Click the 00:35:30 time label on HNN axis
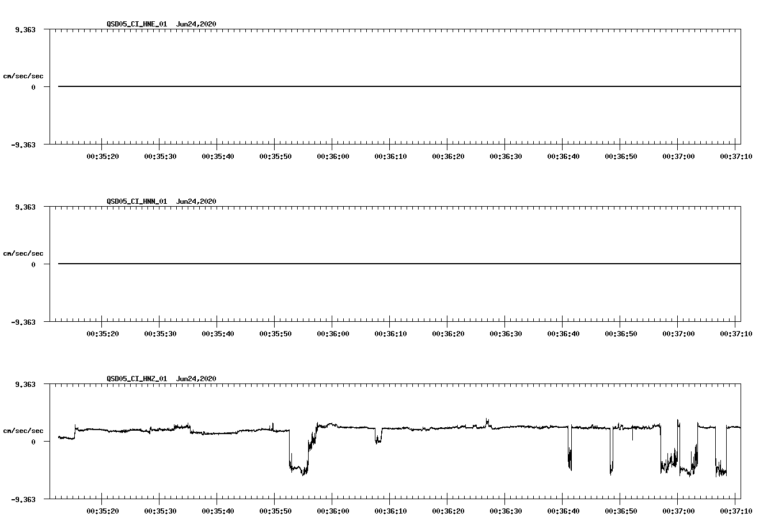782x532 pixels. tap(160, 333)
